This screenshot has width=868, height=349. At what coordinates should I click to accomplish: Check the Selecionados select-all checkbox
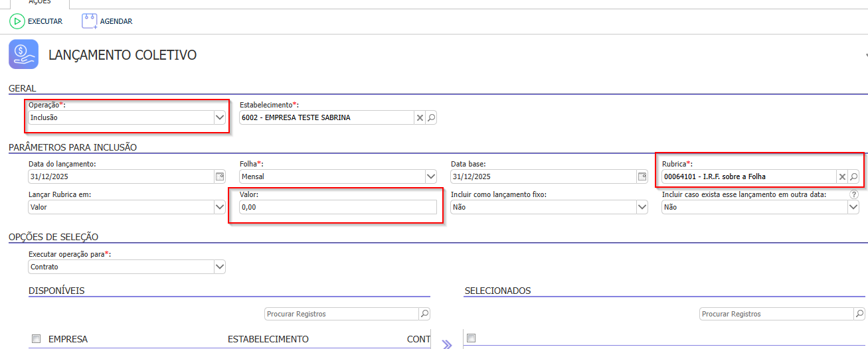click(471, 338)
